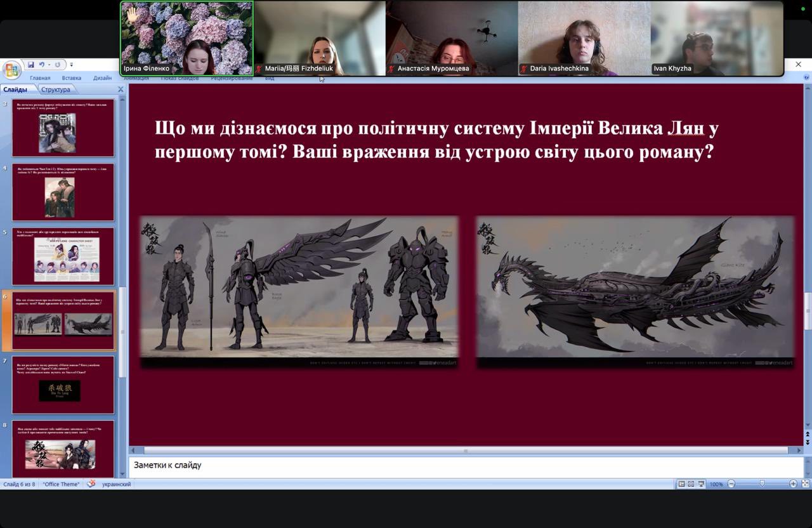The width and height of the screenshot is (812, 528).
Task: Click Mariia Fizhdeliuk's muted microphone icon
Action: click(259, 69)
